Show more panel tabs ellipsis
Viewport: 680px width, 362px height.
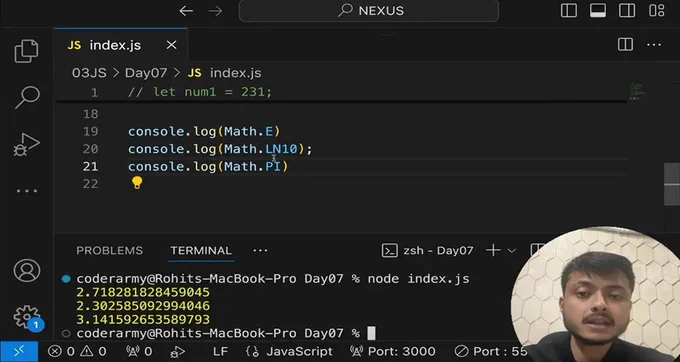click(260, 251)
